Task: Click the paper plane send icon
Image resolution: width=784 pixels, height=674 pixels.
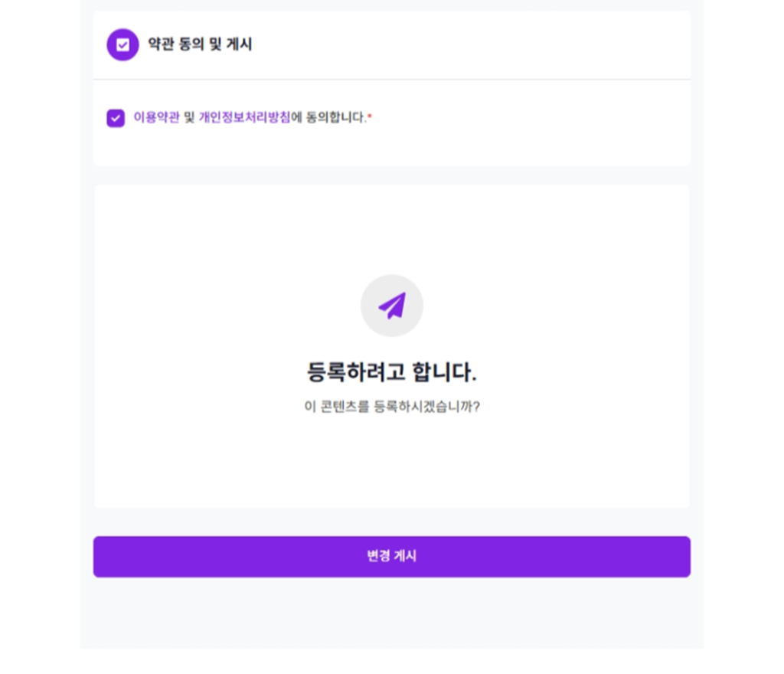Action: (x=392, y=306)
